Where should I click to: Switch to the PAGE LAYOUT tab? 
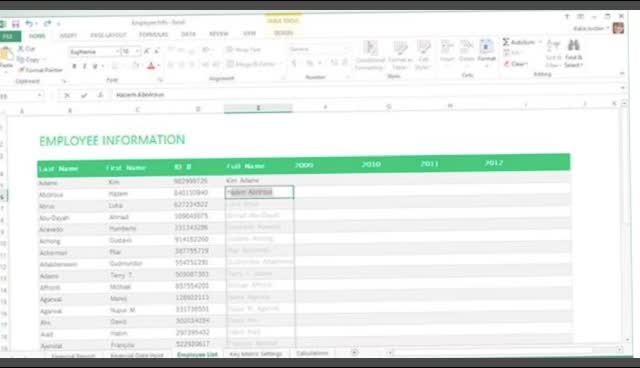pos(108,35)
